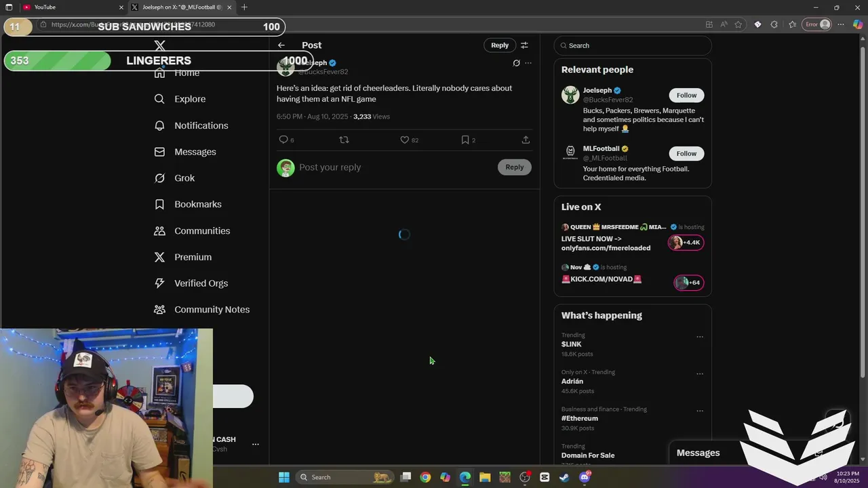Screen dimensions: 868x488
Task: Open account menu three dots near profile
Action: pyautogui.click(x=256, y=445)
